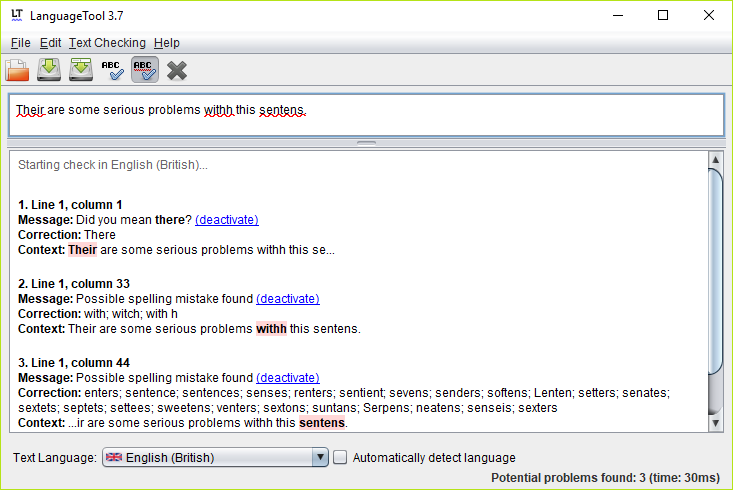Open the Text Checking menu
The width and height of the screenshot is (733, 490).
tap(107, 43)
